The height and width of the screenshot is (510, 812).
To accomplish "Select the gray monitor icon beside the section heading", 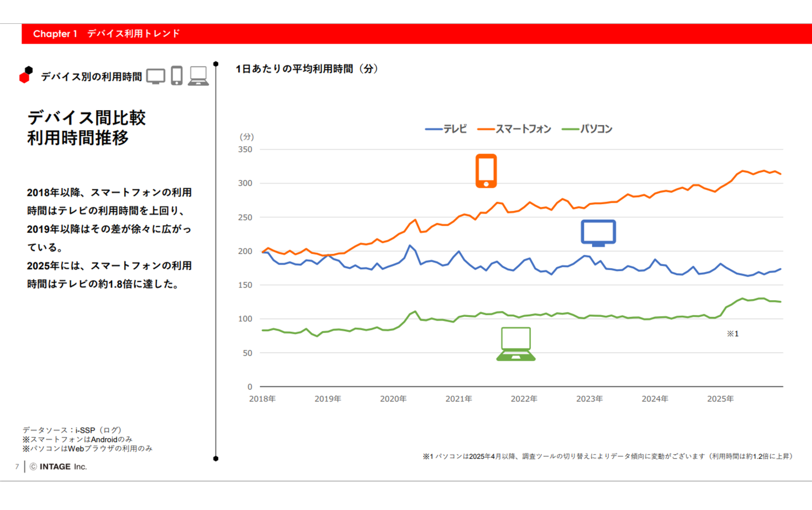I will 156,76.
